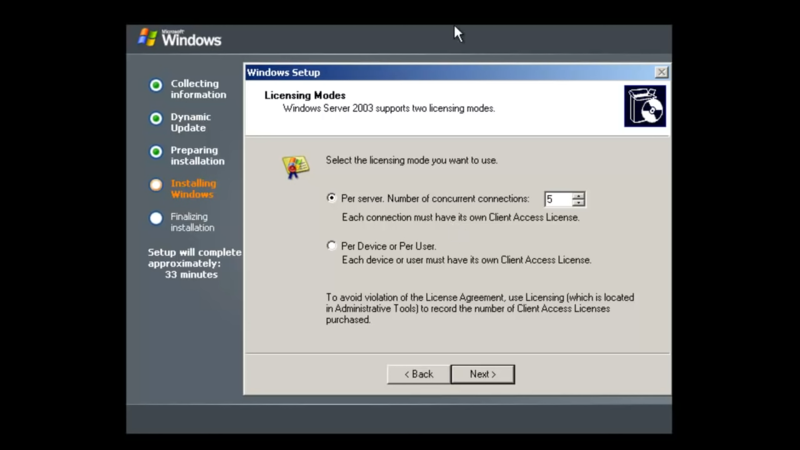Click the '33 minutes' time estimate

191,274
